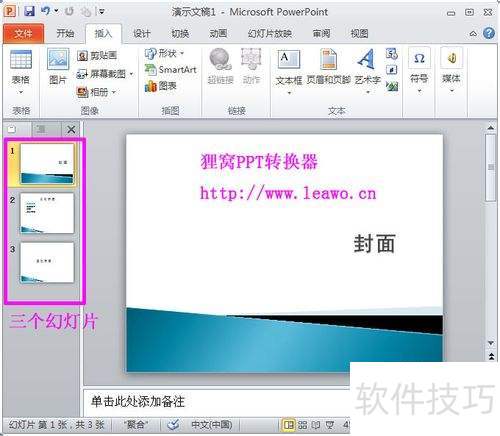500x436 pixels.
Task: Open PowerPoint help question mark icon
Action: (x=489, y=33)
